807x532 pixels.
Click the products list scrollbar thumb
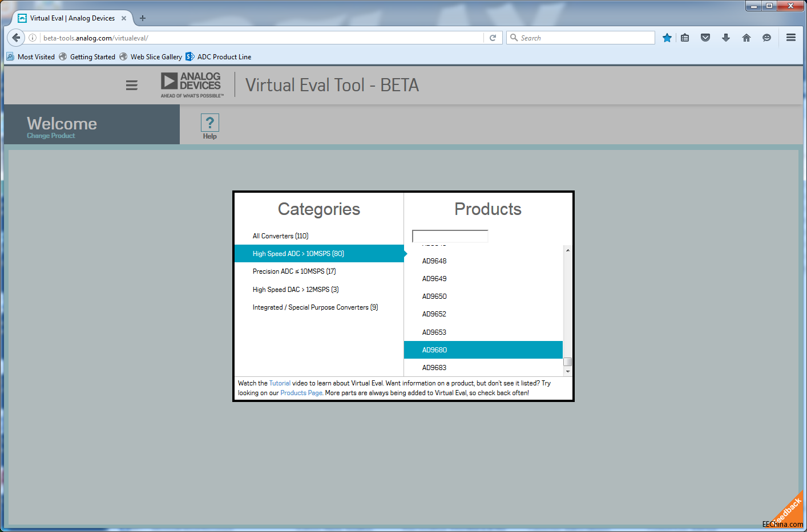pyautogui.click(x=567, y=362)
